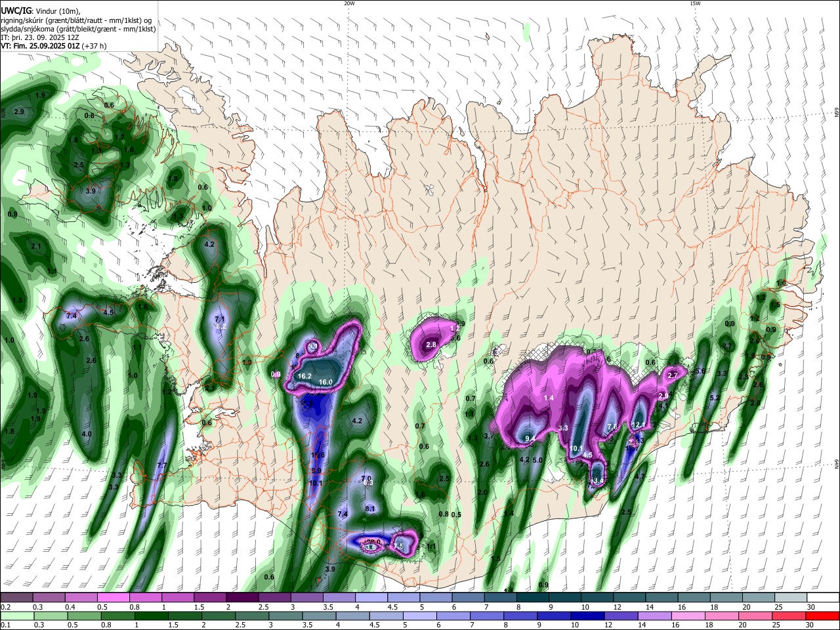This screenshot has height=630, width=840.
Task: Click the top-row legend swatch between 0.2 and 0.3
Action: pyautogui.click(x=16, y=598)
